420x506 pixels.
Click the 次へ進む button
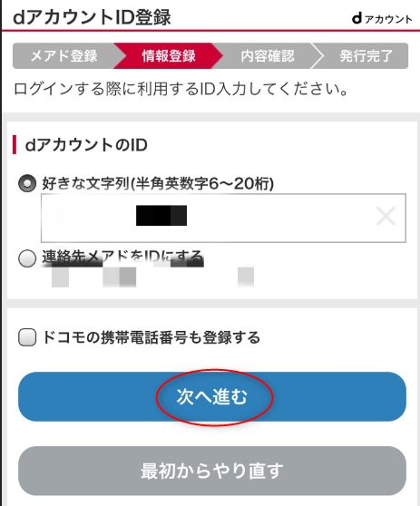click(x=212, y=396)
